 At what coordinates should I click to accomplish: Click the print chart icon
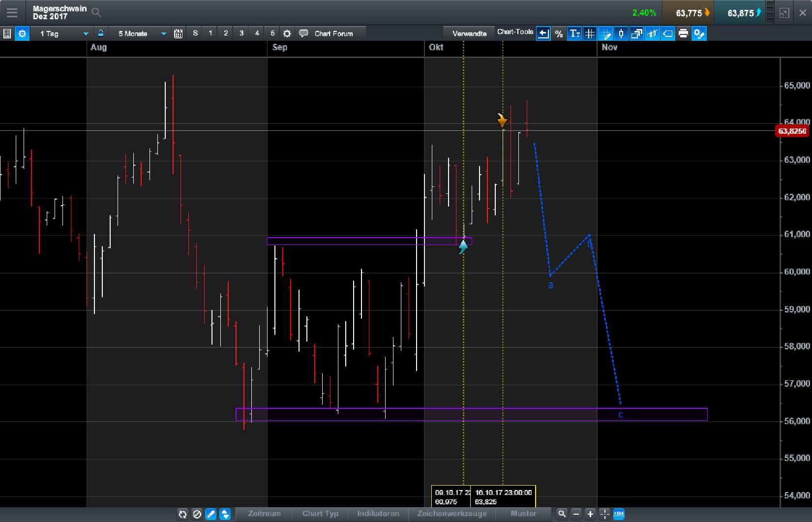[x=683, y=33]
